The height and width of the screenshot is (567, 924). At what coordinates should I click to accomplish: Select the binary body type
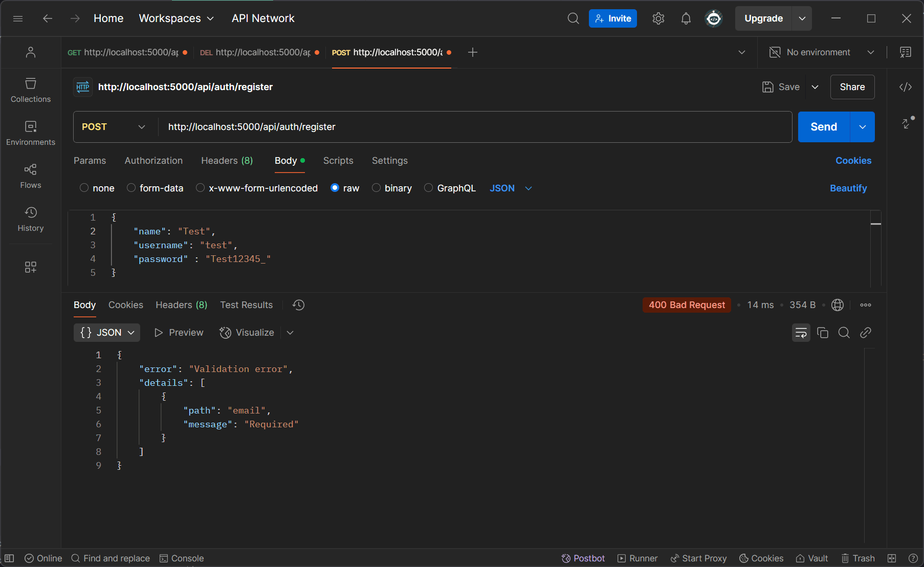[376, 188]
